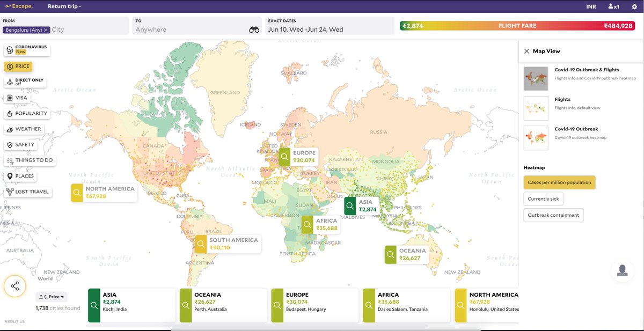The width and height of the screenshot is (644, 331).
Task: Close the Map View panel
Action: pos(526,51)
